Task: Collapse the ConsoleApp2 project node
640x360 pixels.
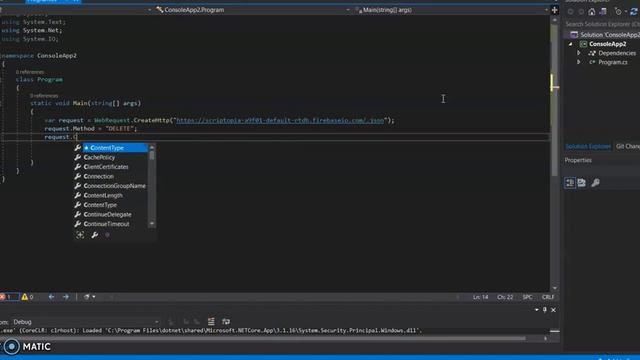Action: click(x=571, y=44)
